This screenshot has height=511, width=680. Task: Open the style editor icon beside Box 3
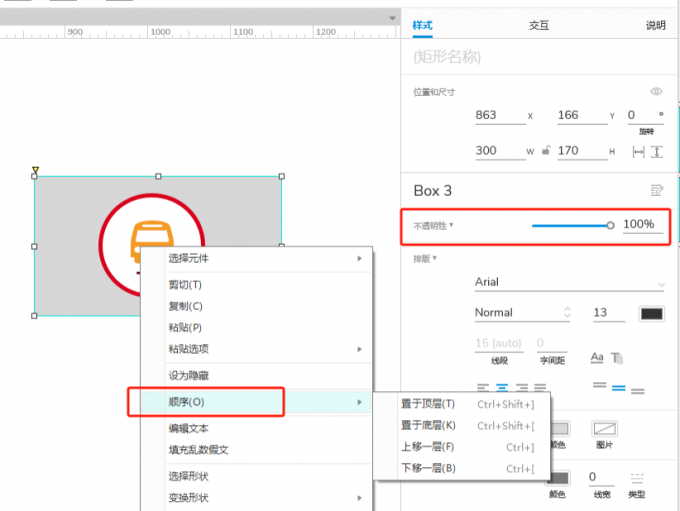coord(657,190)
